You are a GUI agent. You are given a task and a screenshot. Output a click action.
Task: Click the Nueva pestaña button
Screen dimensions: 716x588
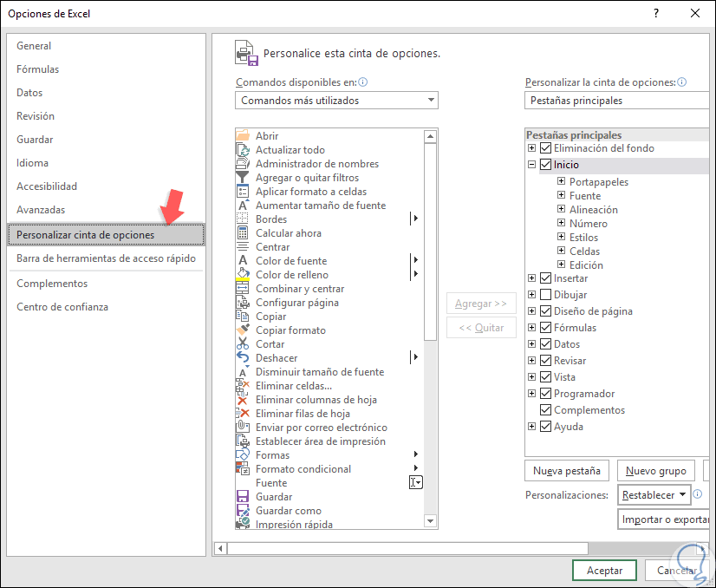[567, 471]
